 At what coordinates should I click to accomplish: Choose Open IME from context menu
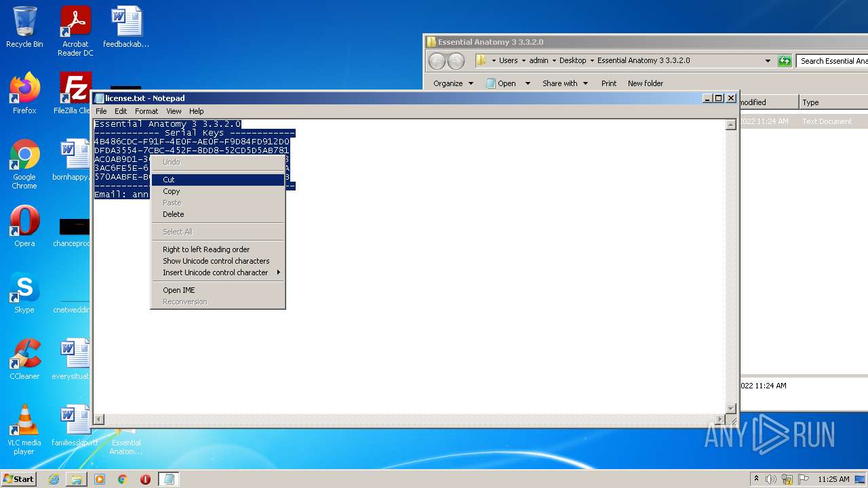coord(218,290)
